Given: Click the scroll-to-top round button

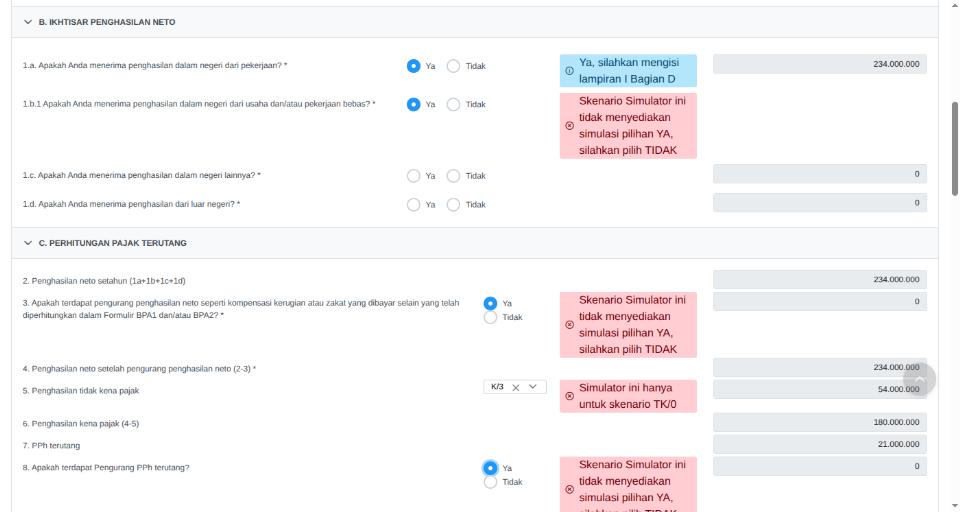Looking at the screenshot, I should pyautogui.click(x=919, y=380).
